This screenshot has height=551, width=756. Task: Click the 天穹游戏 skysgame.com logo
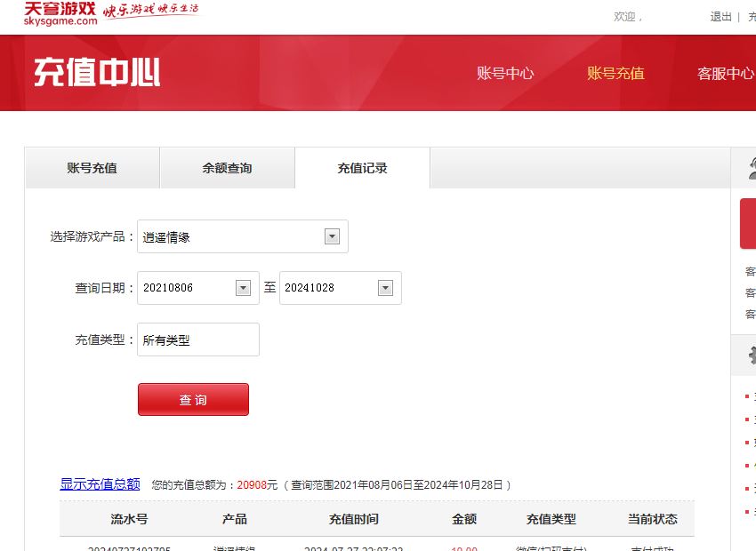click(60, 13)
